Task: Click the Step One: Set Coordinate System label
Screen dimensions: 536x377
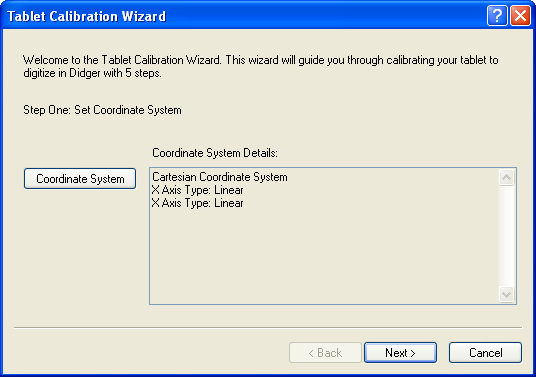Action: [102, 110]
